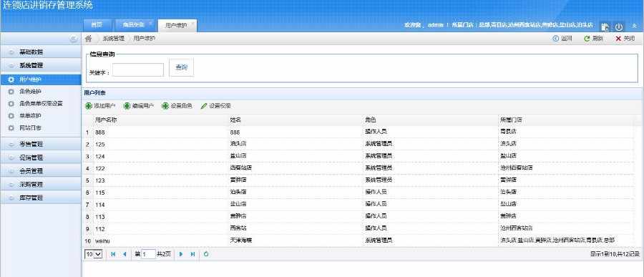Expand the 库存管理 accordion section
This screenshot has width=644, height=277.
pyautogui.click(x=41, y=198)
